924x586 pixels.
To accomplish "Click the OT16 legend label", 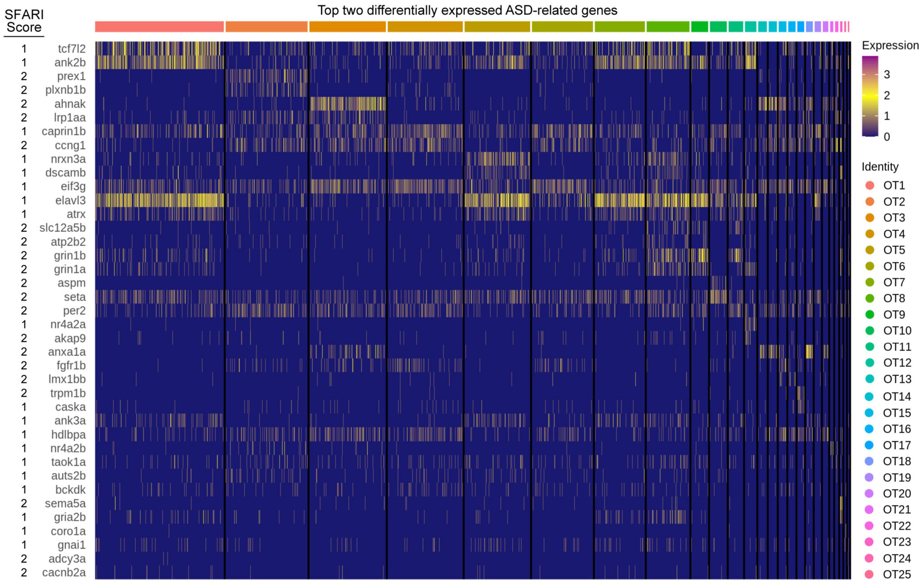I will 897,429.
